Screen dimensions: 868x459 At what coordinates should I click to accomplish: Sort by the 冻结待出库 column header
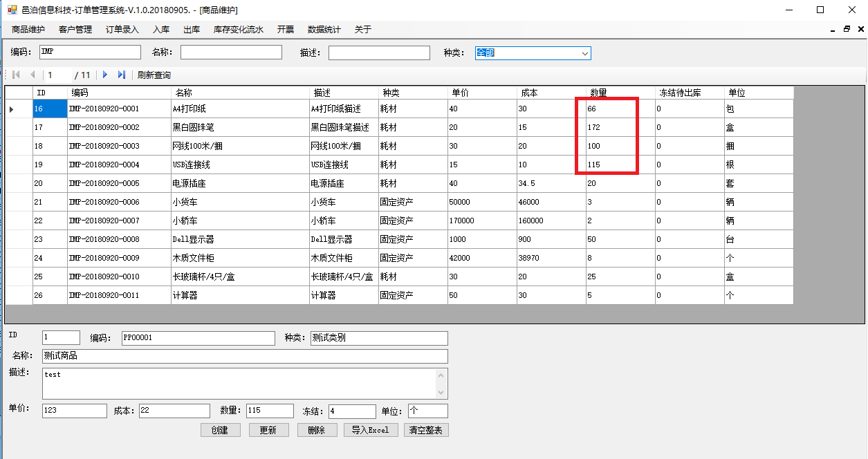click(690, 93)
